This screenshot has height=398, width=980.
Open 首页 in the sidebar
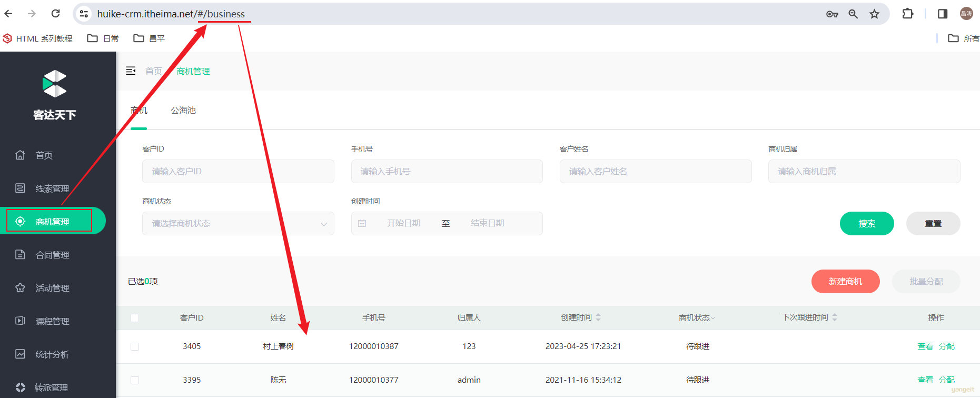click(x=44, y=155)
